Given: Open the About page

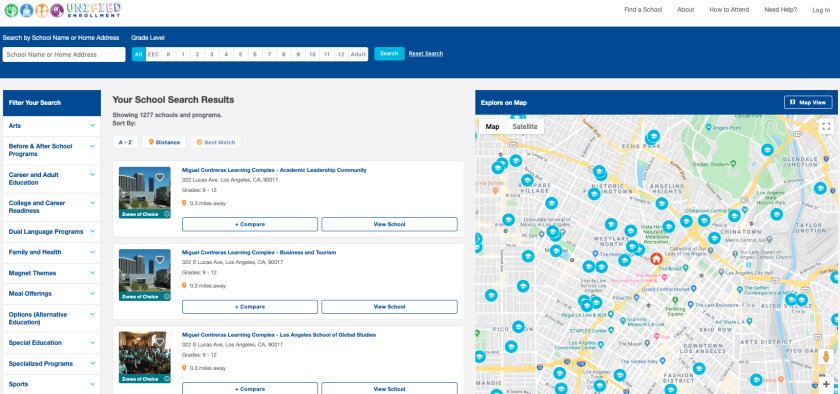Looking at the screenshot, I should tap(685, 10).
